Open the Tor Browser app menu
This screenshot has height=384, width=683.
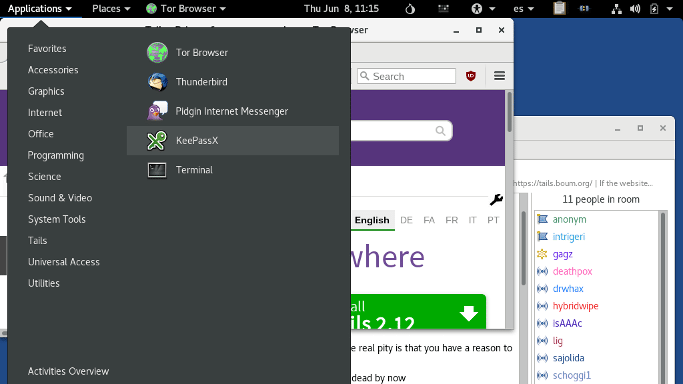[186, 9]
